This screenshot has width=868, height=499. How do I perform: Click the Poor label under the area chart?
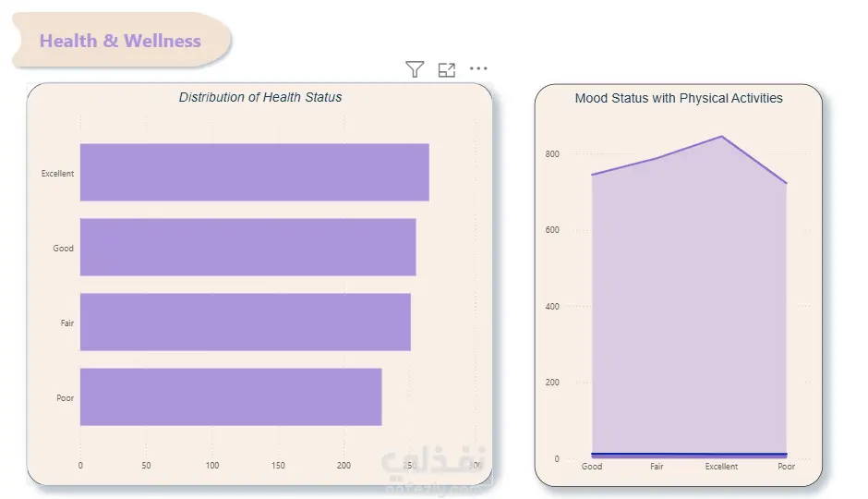pyautogui.click(x=786, y=467)
